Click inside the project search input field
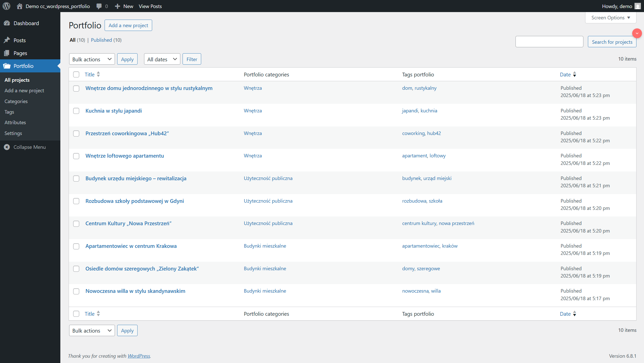The height and width of the screenshot is (363, 644). 549,41
